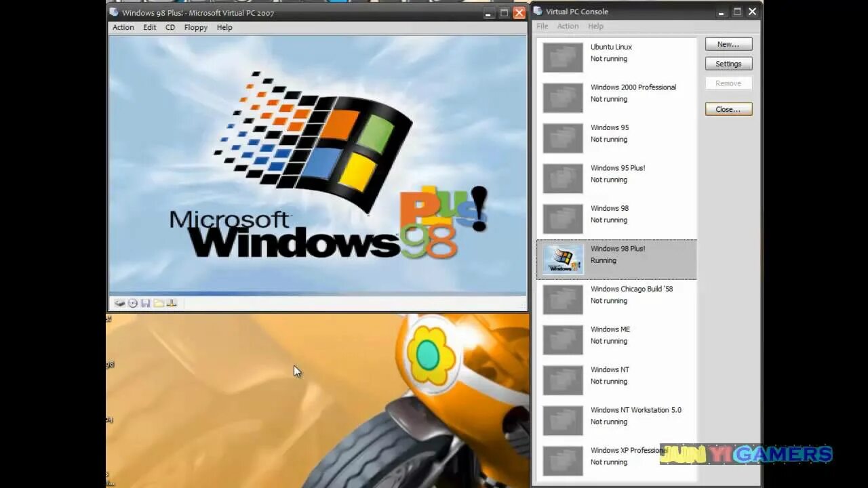Maximize the Virtual PC 2007 window

(x=504, y=13)
